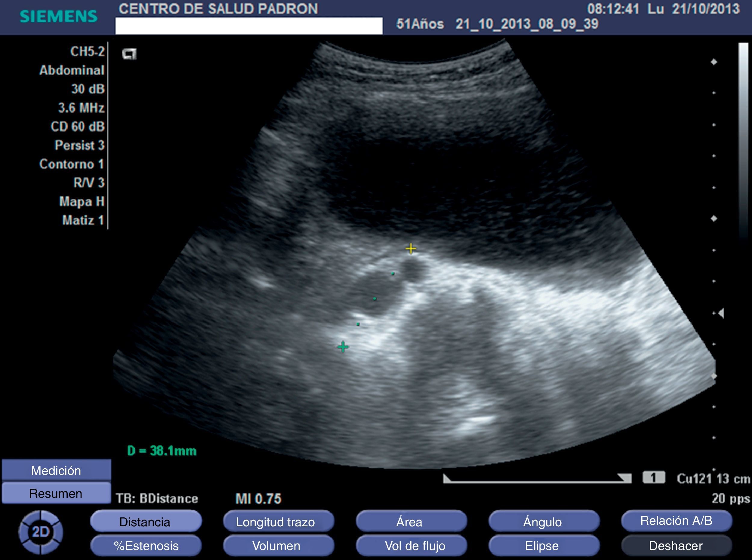This screenshot has width=752, height=560.
Task: Click the grayscale map bar
Action: tap(743, 136)
